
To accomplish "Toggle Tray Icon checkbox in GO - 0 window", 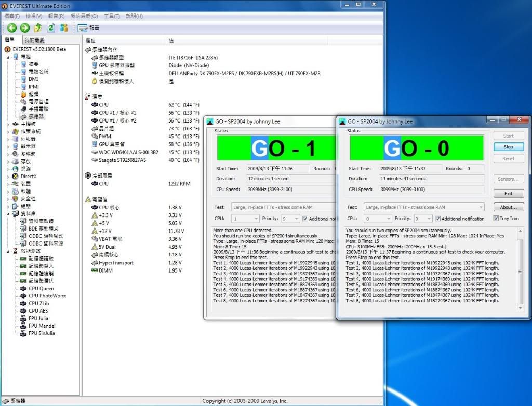I will point(496,219).
